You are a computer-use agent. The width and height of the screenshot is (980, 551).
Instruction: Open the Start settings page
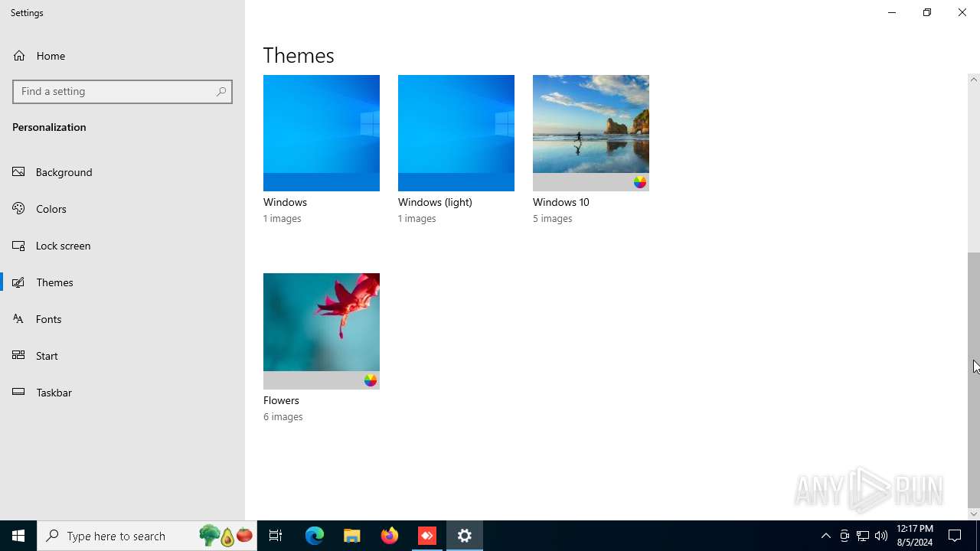coord(122,356)
